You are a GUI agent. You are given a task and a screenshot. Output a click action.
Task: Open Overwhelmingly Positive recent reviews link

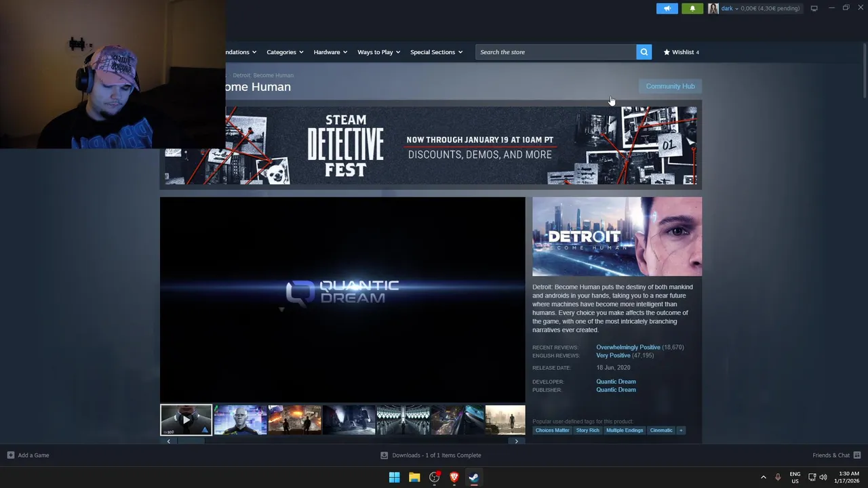pos(628,347)
